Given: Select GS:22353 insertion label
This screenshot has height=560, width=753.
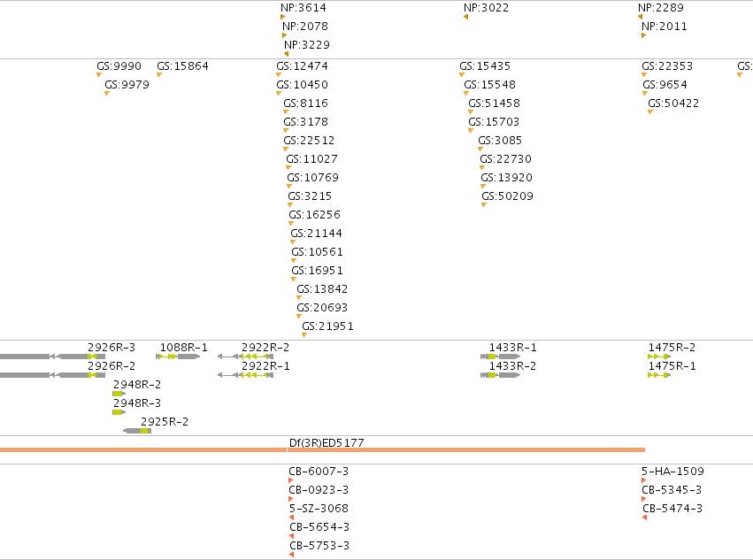Looking at the screenshot, I should pos(667,66).
